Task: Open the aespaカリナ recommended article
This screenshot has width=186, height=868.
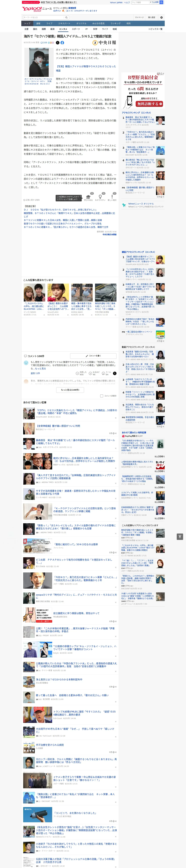Action: click(76, 596)
